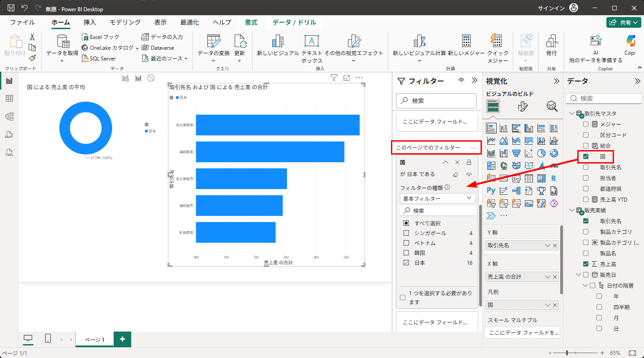The width and height of the screenshot is (644, 358).
Task: Add a テキスト ボックス to the report
Action: (312, 49)
